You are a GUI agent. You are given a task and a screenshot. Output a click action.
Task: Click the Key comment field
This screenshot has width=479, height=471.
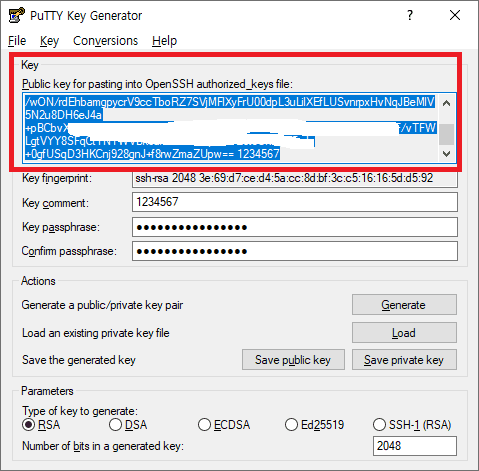[295, 202]
